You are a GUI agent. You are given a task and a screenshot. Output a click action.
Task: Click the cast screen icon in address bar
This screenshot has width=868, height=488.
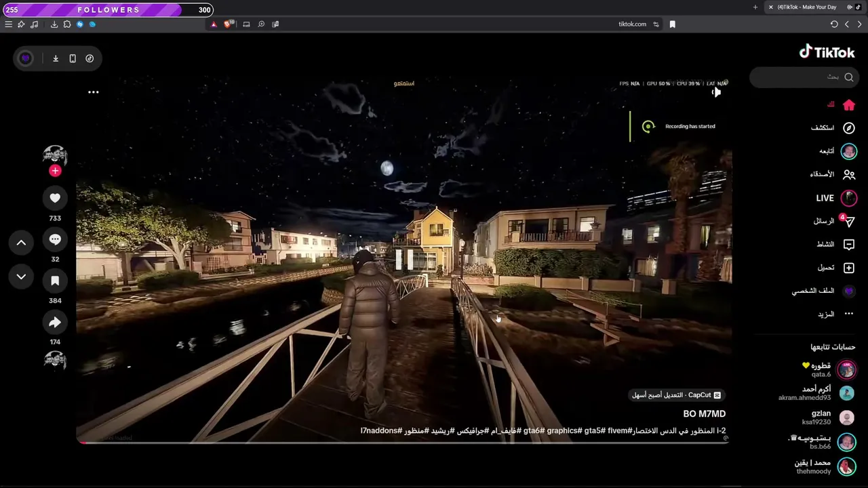(x=246, y=24)
